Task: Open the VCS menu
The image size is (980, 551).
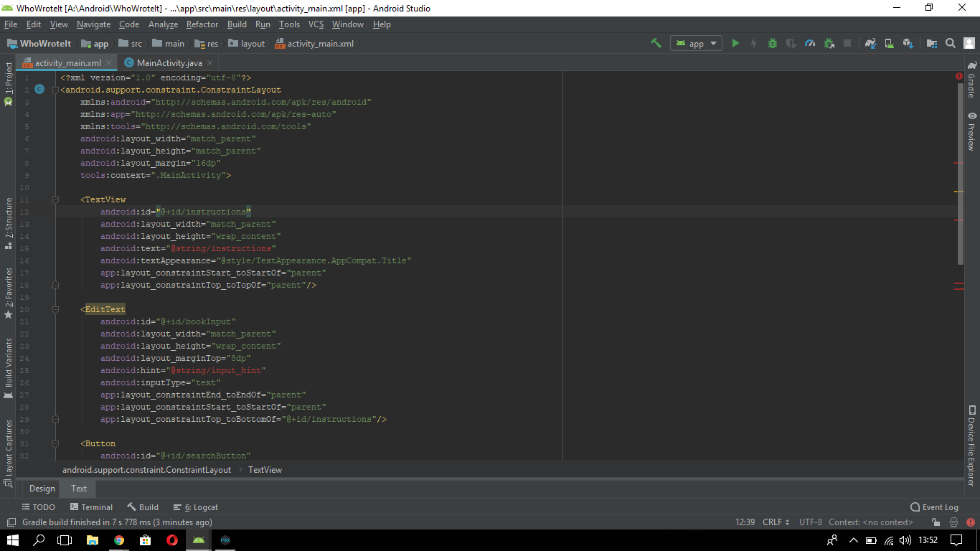Action: pyautogui.click(x=316, y=24)
